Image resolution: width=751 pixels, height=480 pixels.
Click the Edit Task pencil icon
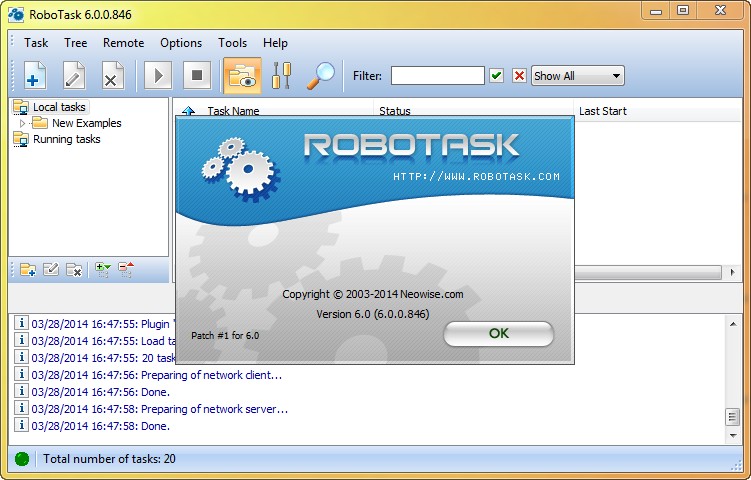coord(73,76)
